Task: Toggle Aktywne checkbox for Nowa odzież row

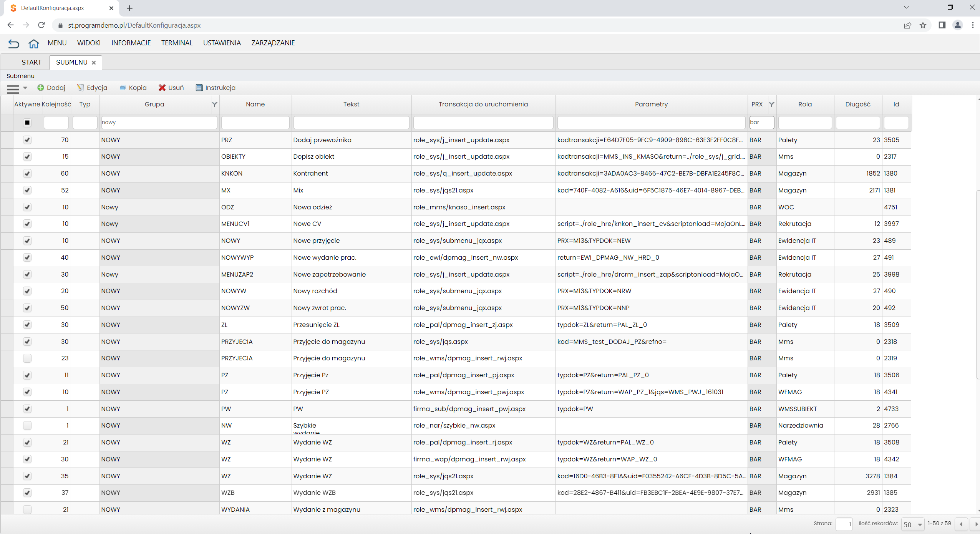Action: [27, 207]
